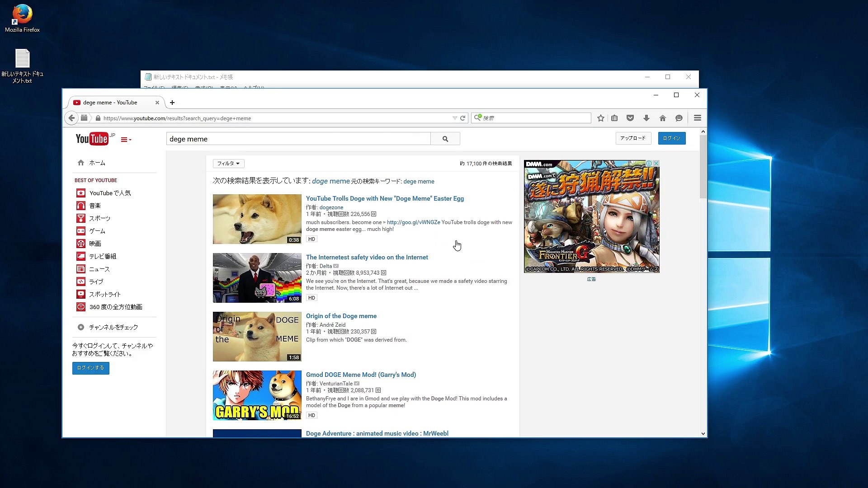The width and height of the screenshot is (868, 488).
Task: Open YouTube Trolls Doge Easter Egg title
Action: [385, 198]
